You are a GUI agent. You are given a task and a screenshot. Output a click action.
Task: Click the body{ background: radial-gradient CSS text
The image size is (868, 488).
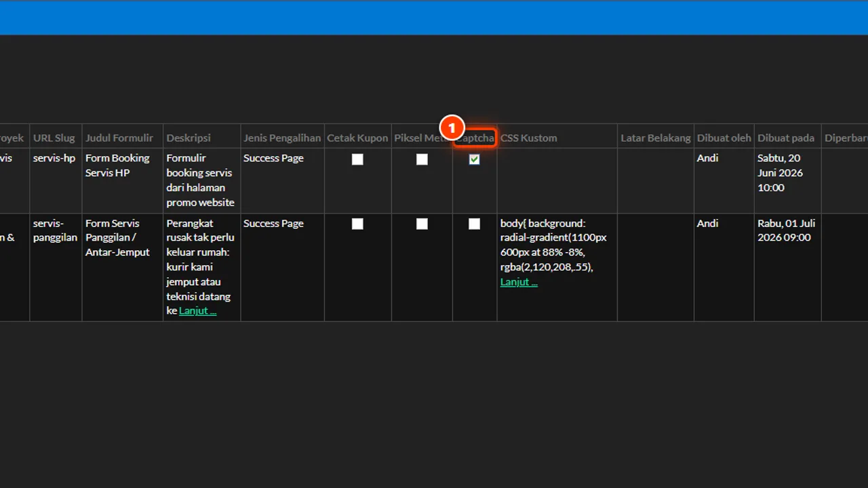553,245
